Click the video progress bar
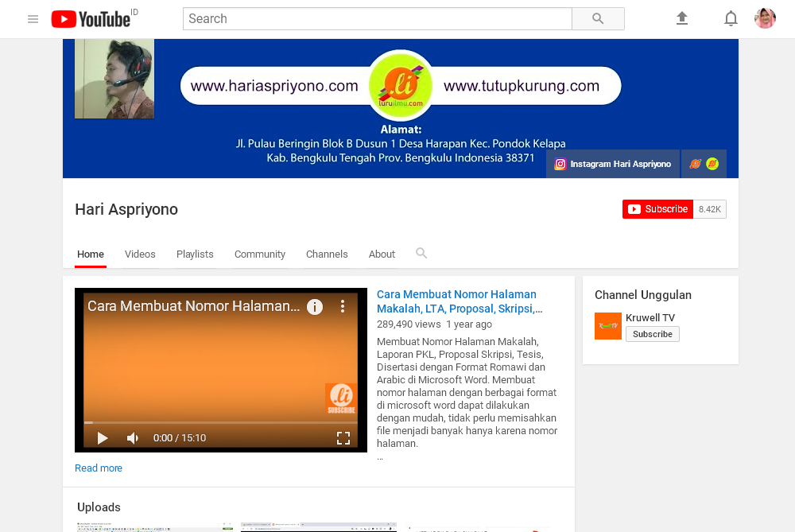This screenshot has width=795, height=532. (x=220, y=422)
